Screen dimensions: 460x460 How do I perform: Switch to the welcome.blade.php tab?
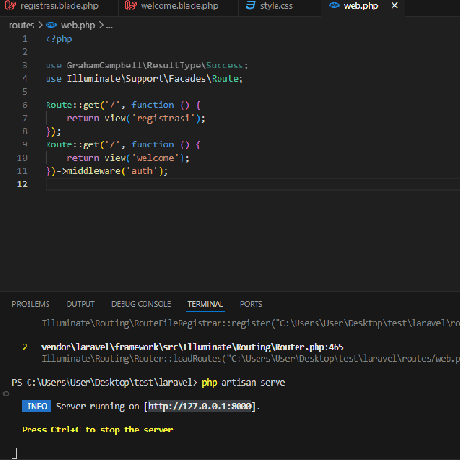pyautogui.click(x=178, y=6)
